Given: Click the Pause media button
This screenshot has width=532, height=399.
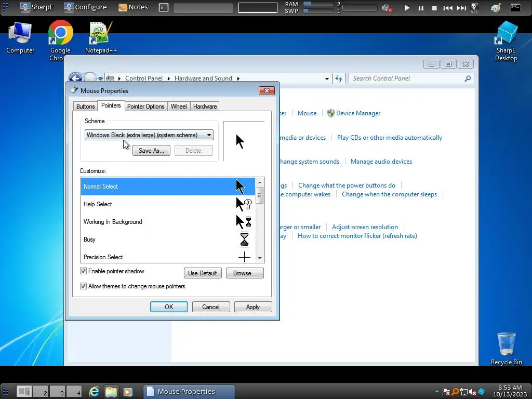Looking at the screenshot, I should click(x=421, y=8).
